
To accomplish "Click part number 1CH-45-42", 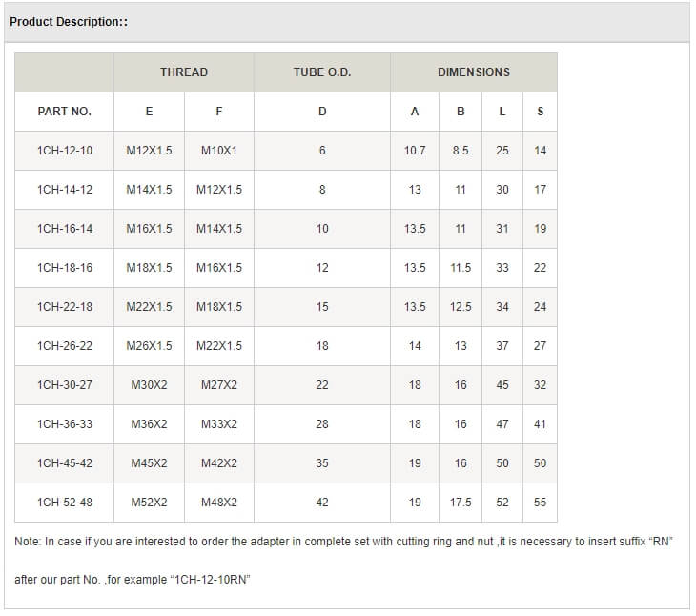I will (65, 463).
